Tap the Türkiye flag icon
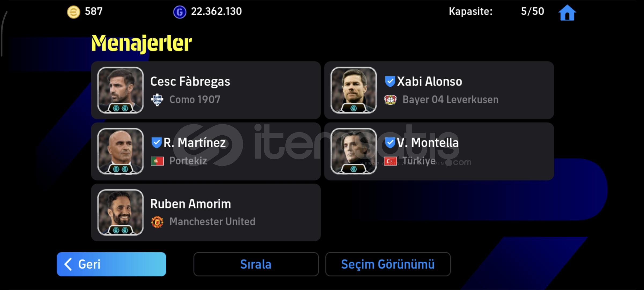The height and width of the screenshot is (290, 644). point(390,161)
